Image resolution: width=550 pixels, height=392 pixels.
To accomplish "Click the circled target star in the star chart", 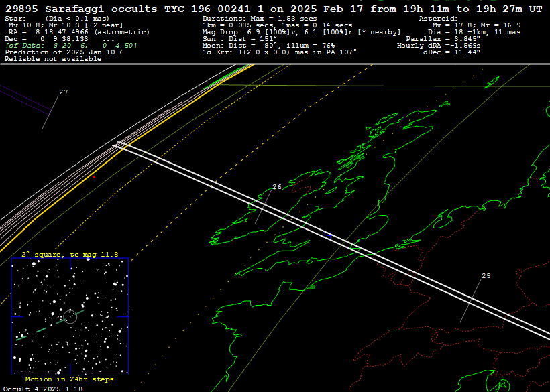I will pyautogui.click(x=70, y=316).
